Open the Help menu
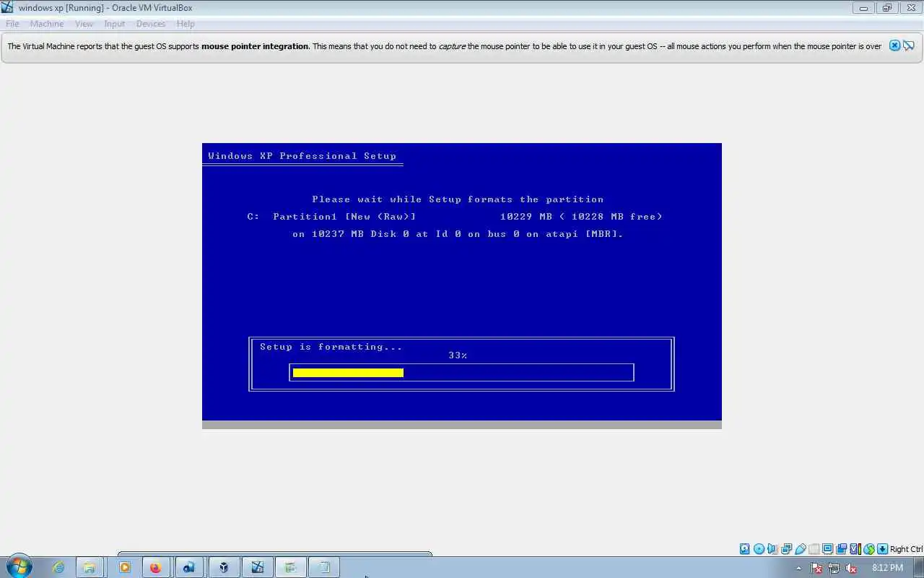924x578 pixels. (186, 24)
